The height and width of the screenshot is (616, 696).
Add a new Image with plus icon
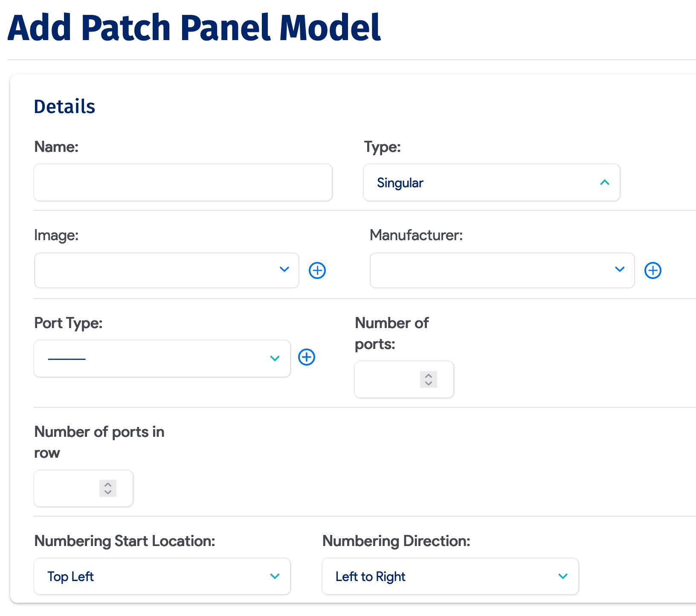pos(317,270)
